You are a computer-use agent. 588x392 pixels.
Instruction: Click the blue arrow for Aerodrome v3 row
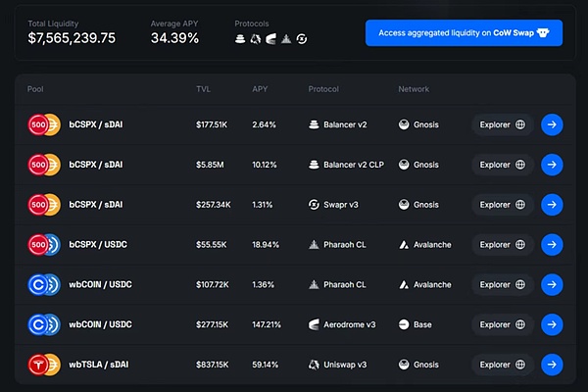tap(552, 324)
